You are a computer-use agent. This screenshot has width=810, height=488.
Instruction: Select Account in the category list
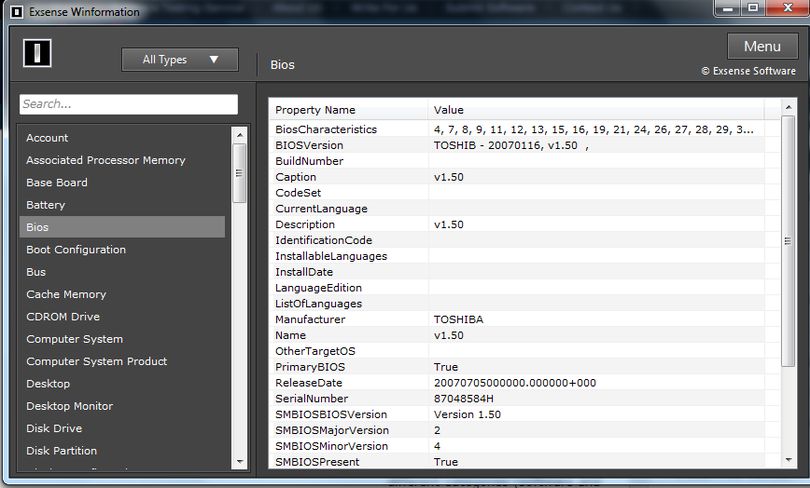[122, 138]
